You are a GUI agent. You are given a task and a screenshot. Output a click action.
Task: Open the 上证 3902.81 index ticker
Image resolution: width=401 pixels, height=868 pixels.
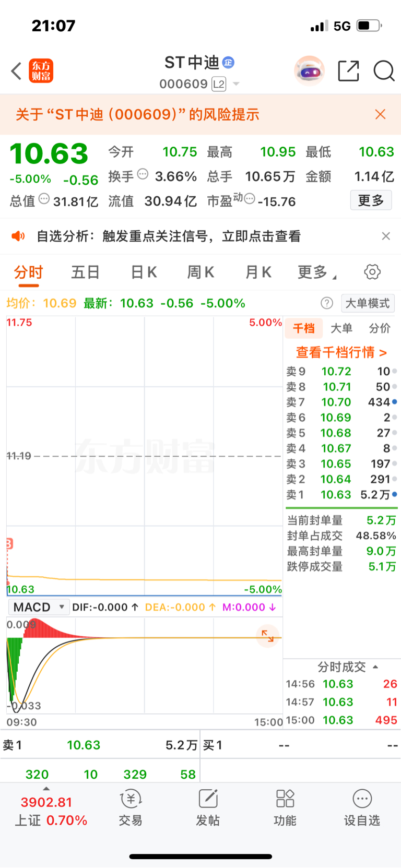51,811
